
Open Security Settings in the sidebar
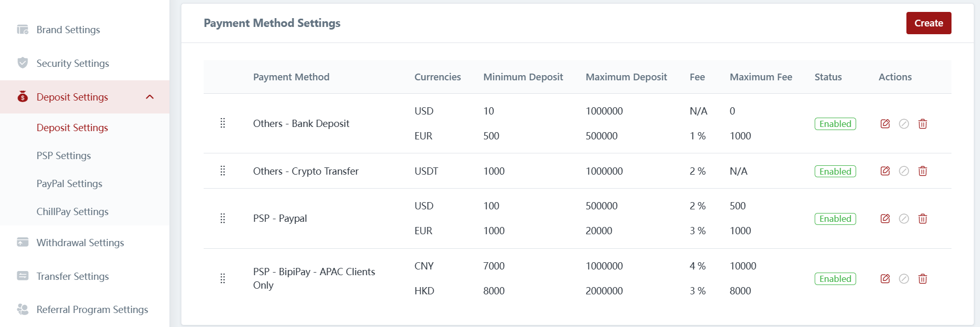coord(73,63)
